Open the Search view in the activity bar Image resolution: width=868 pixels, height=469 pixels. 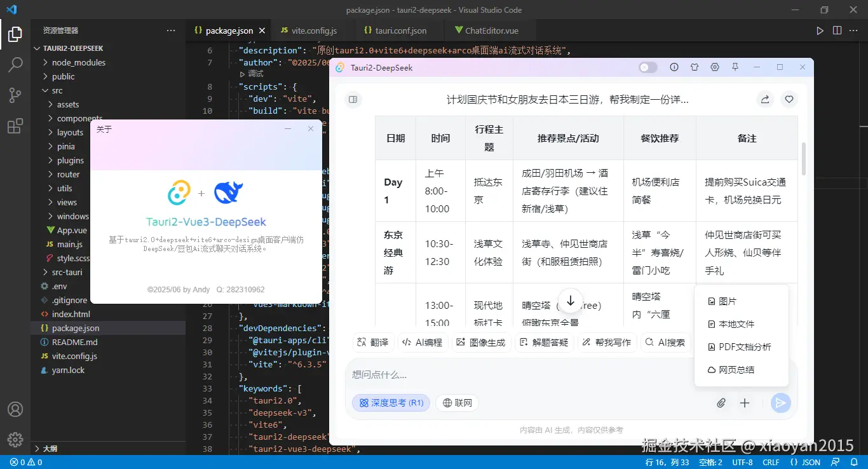(15, 64)
